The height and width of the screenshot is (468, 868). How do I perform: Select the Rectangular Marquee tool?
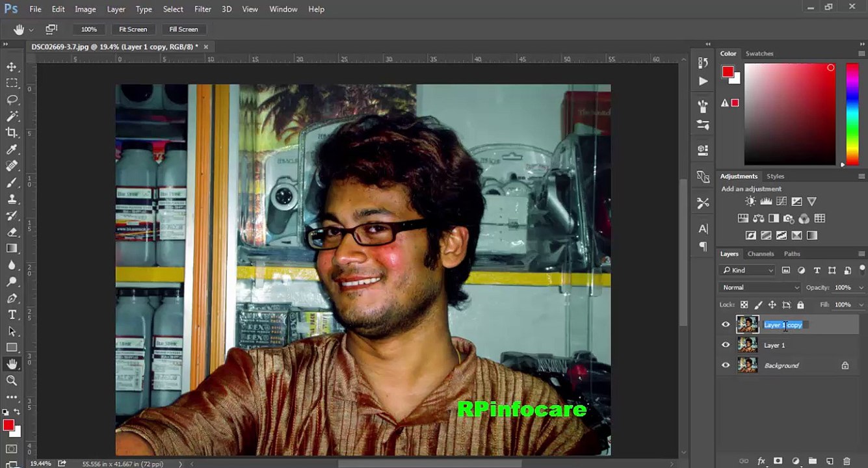(x=12, y=83)
